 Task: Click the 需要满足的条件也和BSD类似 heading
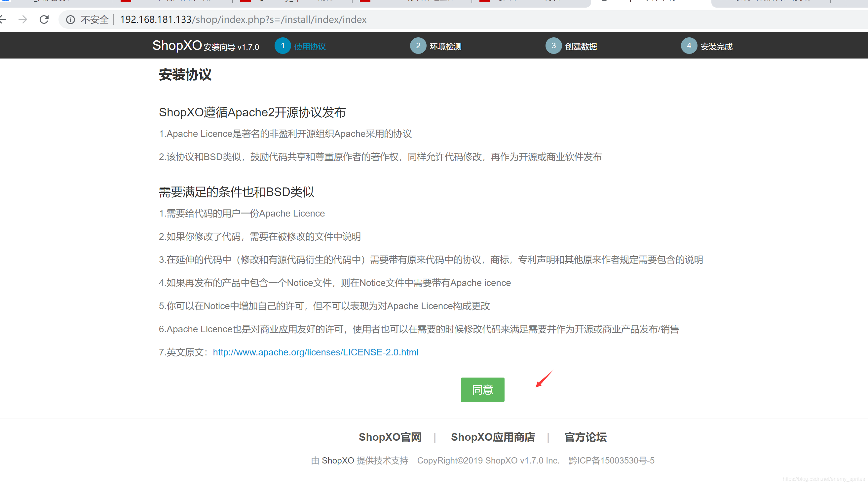pyautogui.click(x=236, y=192)
